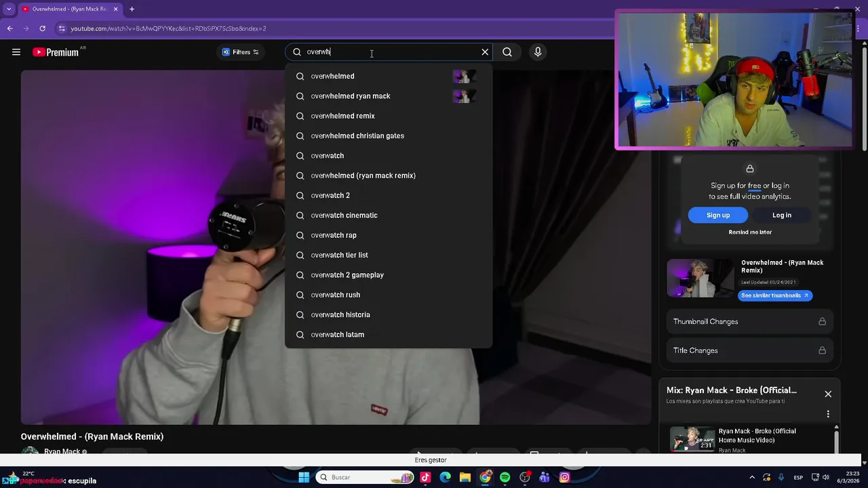Pick 'overwhelmed (ryan mack remix)' suggestion
The image size is (868, 488).
tap(389, 176)
